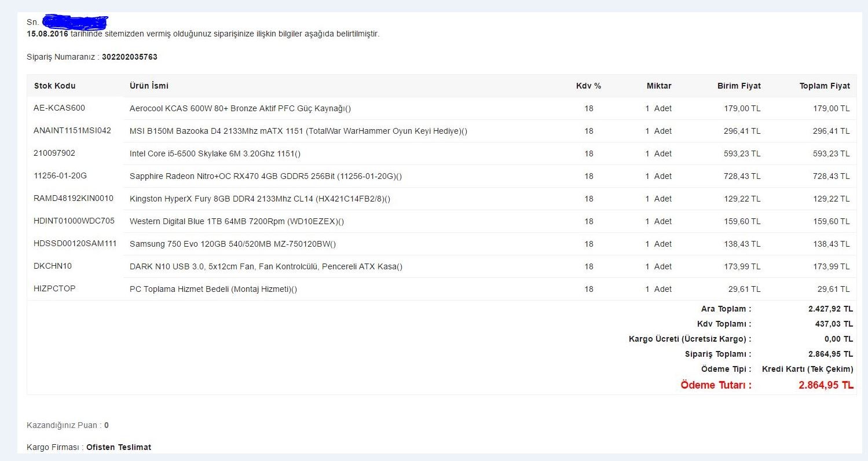Select stock code HDINT01000WDC705
Viewport: 868px width, 461px height.
[x=74, y=221]
